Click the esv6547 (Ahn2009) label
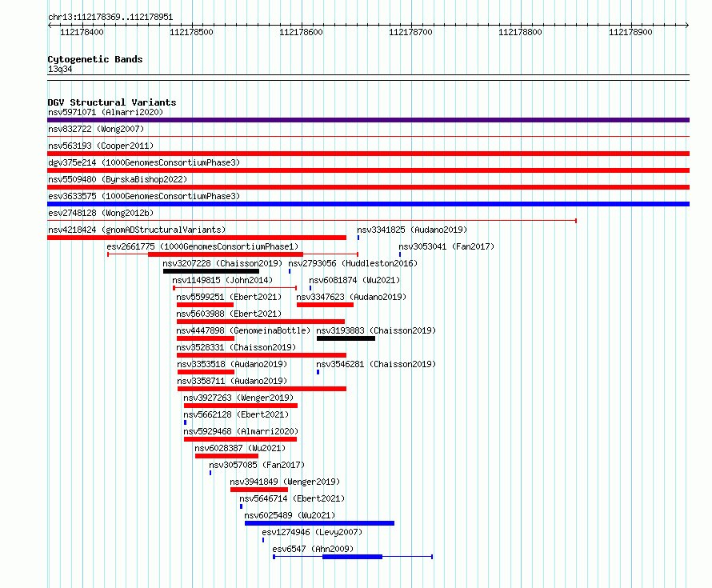This screenshot has width=712, height=588. (313, 549)
